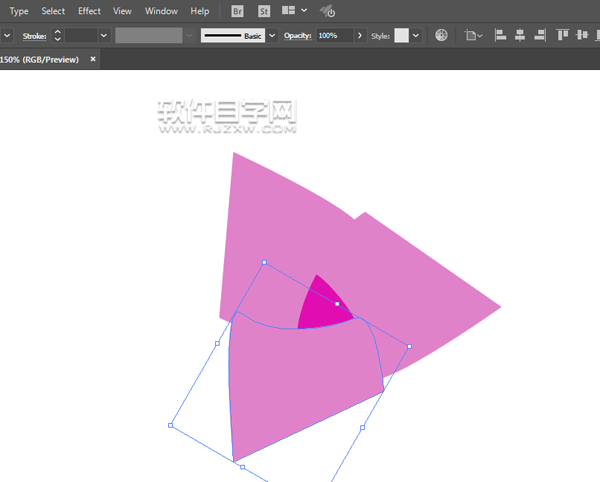This screenshot has width=600, height=482.
Task: Expand the graphic Style dropdown arrow
Action: [415, 35]
